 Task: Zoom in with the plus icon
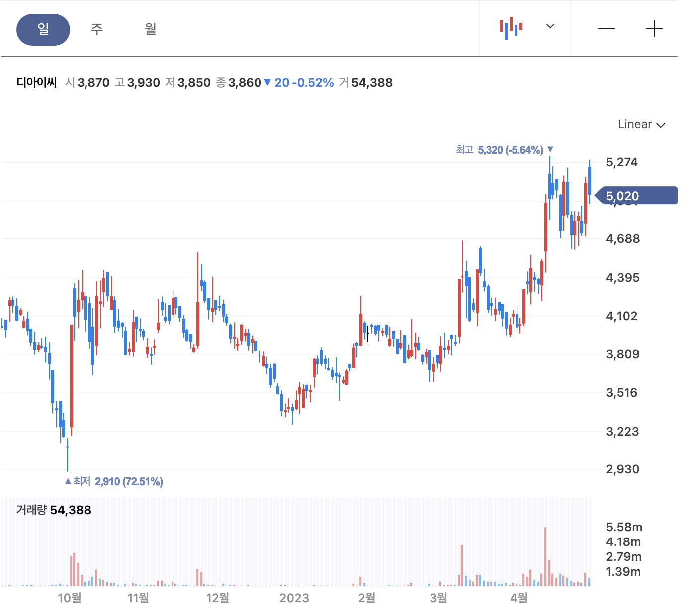click(654, 29)
